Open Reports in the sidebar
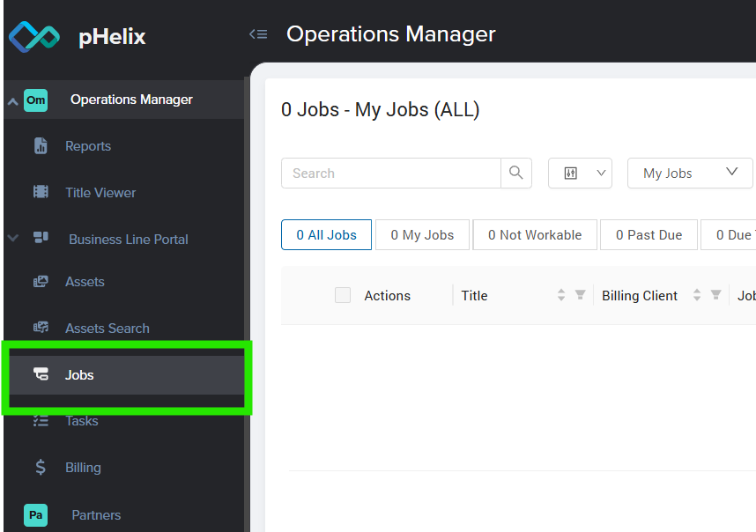This screenshot has height=532, width=756. tap(88, 146)
